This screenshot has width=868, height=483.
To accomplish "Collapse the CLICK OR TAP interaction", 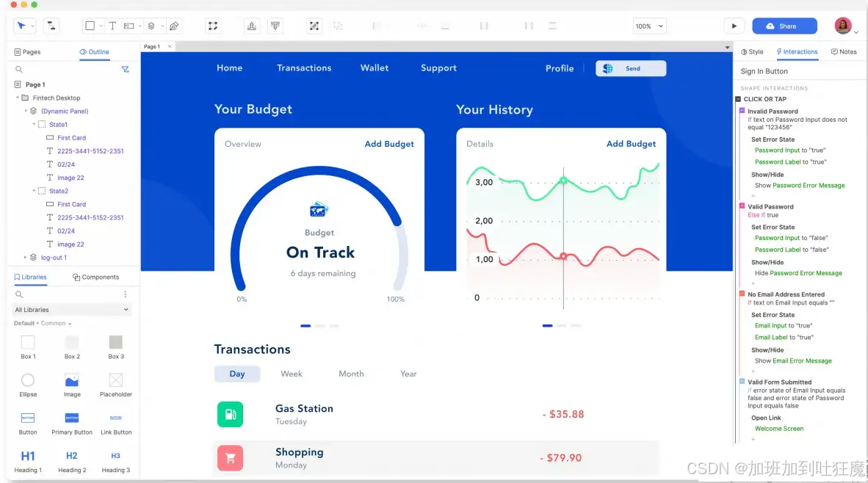I will pos(739,99).
